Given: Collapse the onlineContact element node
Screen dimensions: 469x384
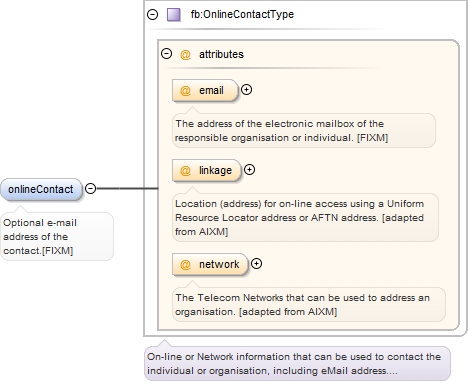Looking at the screenshot, I should 90,189.
